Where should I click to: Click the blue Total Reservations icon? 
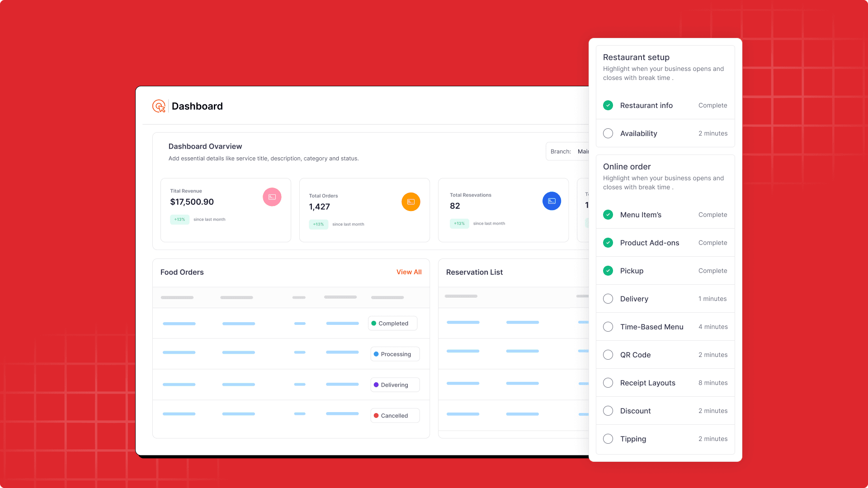[x=552, y=201]
